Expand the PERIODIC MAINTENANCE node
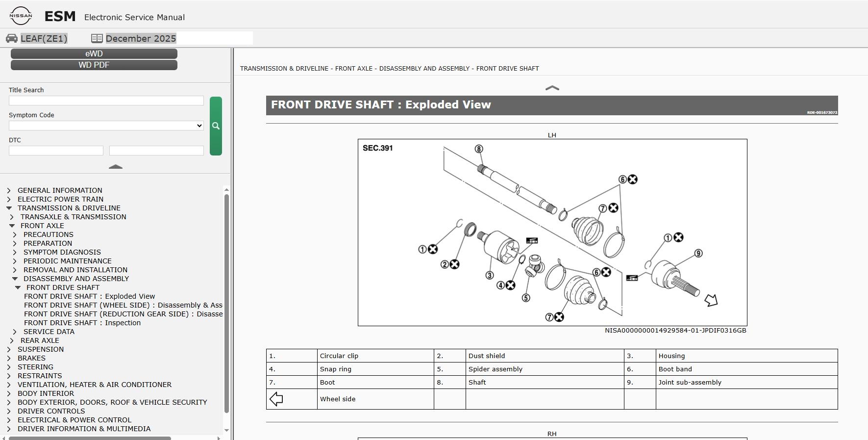868x440 pixels. tap(15, 261)
